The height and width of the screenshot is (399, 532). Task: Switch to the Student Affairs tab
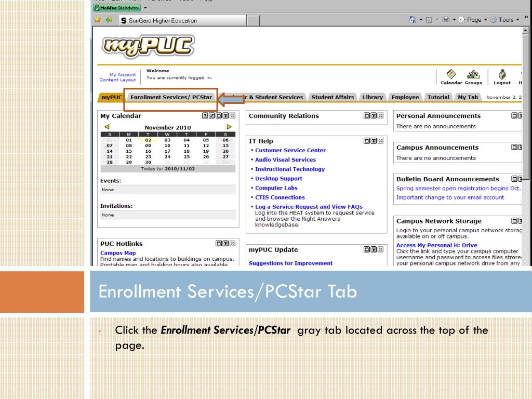pos(332,97)
